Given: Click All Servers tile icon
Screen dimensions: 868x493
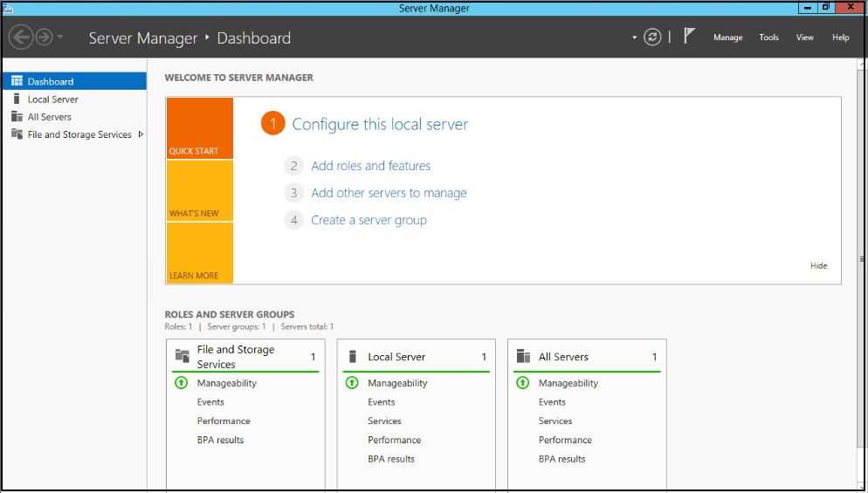Looking at the screenshot, I should (523, 356).
